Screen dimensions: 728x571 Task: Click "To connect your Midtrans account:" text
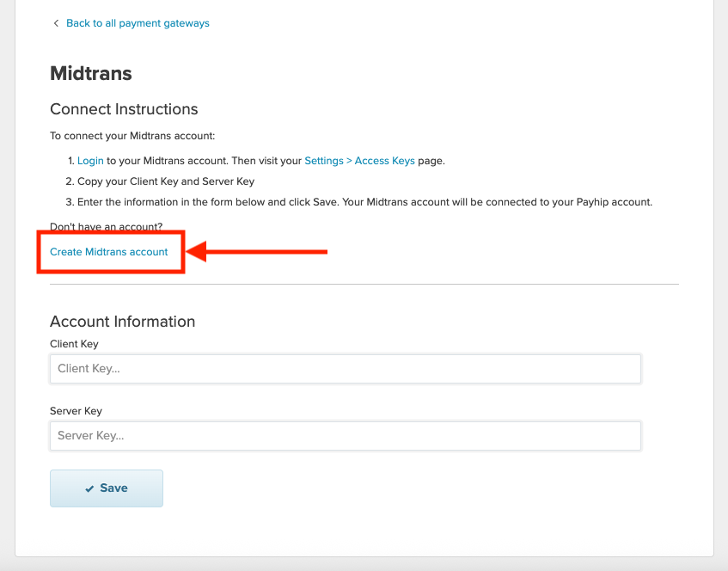tap(132, 136)
